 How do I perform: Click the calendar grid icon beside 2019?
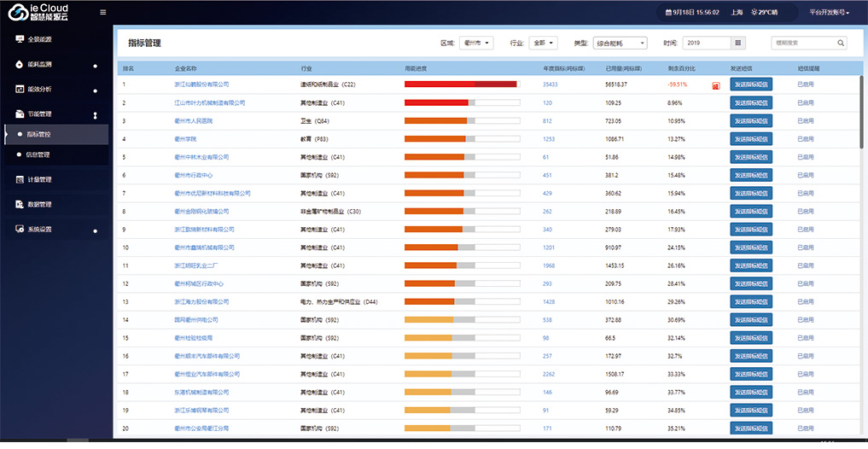[738, 43]
